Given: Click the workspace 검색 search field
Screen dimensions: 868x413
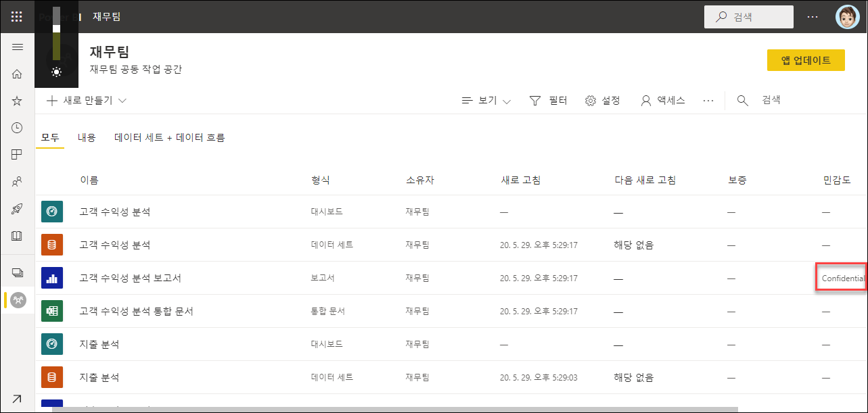Looking at the screenshot, I should tap(771, 100).
